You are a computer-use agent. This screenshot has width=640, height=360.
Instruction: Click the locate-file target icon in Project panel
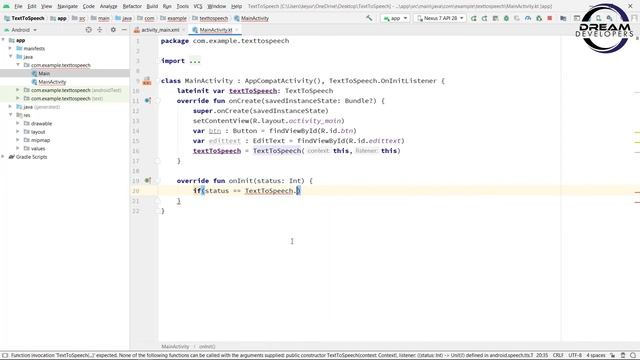[x=89, y=30]
